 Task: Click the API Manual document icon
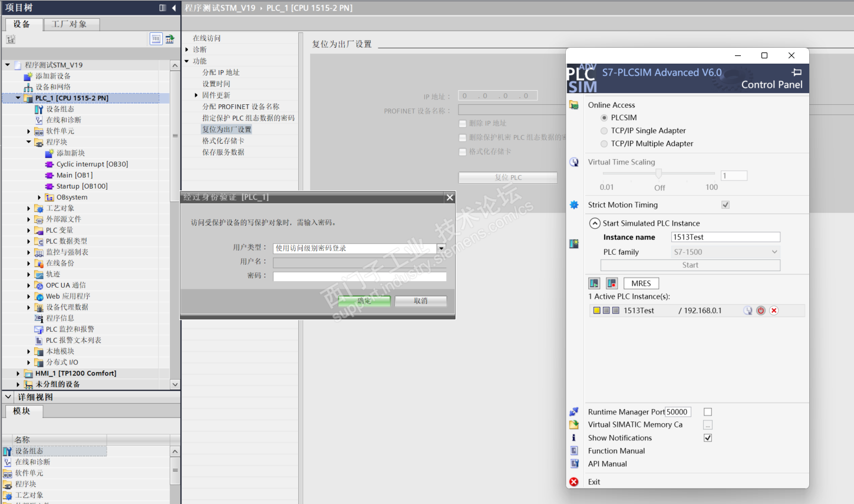pyautogui.click(x=573, y=463)
